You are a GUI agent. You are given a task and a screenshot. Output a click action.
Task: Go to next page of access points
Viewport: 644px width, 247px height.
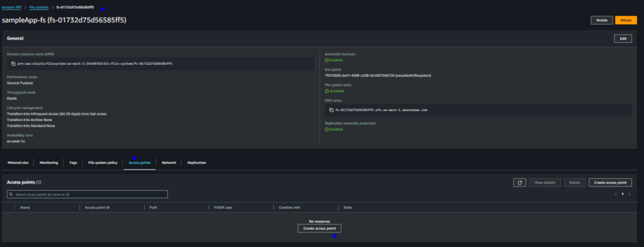(x=630, y=194)
